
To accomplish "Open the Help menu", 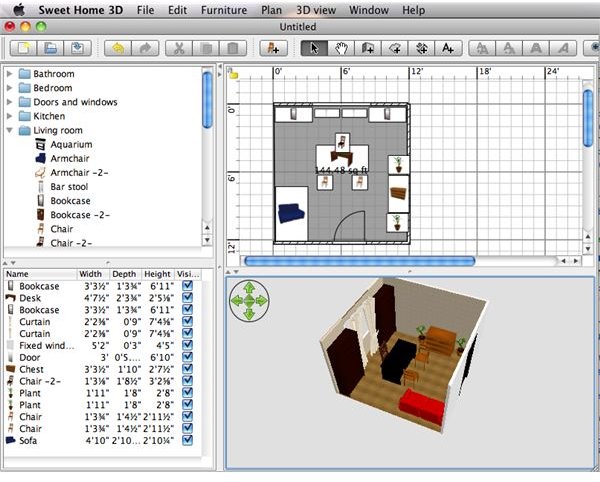I will (x=413, y=10).
